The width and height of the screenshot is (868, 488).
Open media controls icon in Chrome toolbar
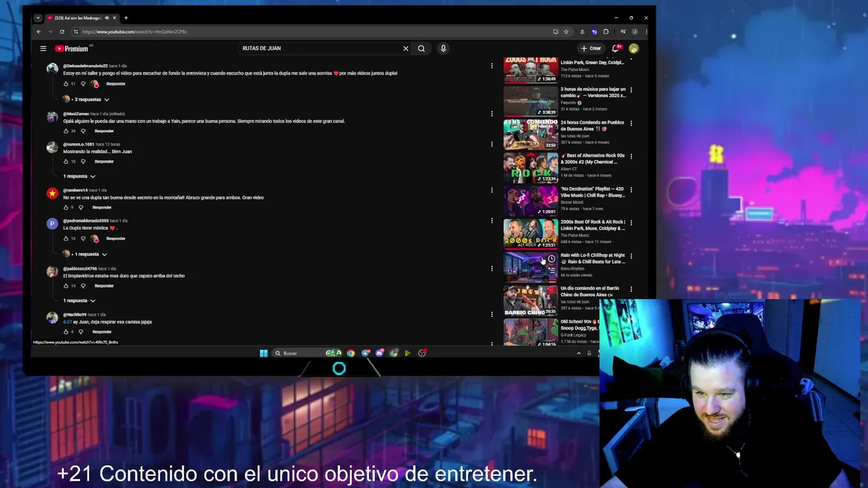[x=623, y=32]
